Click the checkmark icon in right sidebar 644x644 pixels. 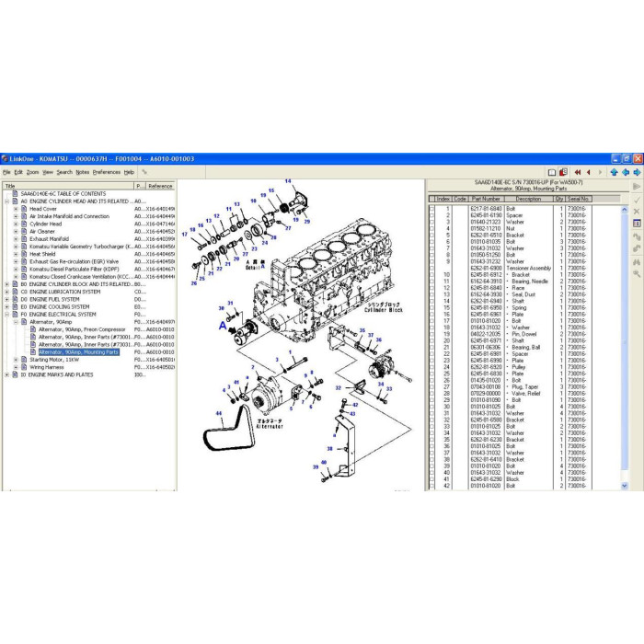click(637, 200)
